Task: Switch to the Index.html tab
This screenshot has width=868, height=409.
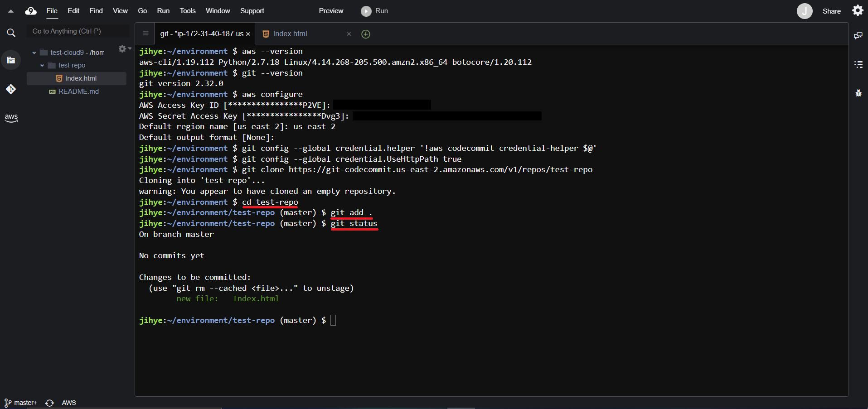Action: pyautogui.click(x=290, y=34)
